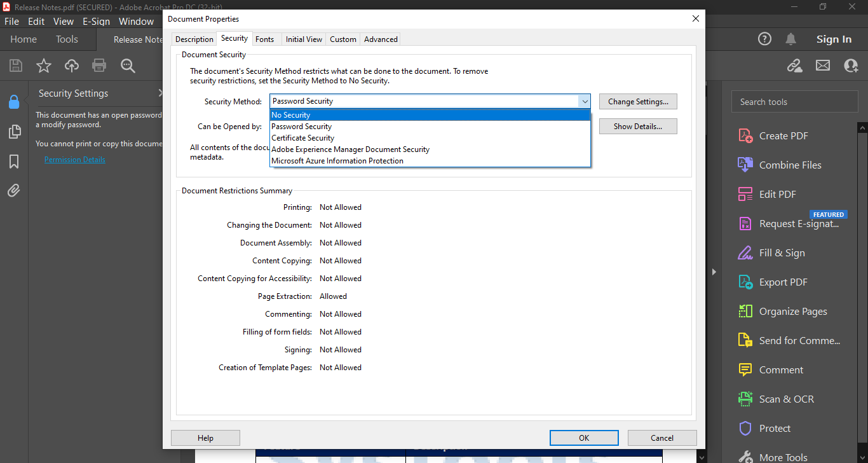Click the Help button in the dialog
Image resolution: width=868 pixels, height=463 pixels.
point(205,438)
